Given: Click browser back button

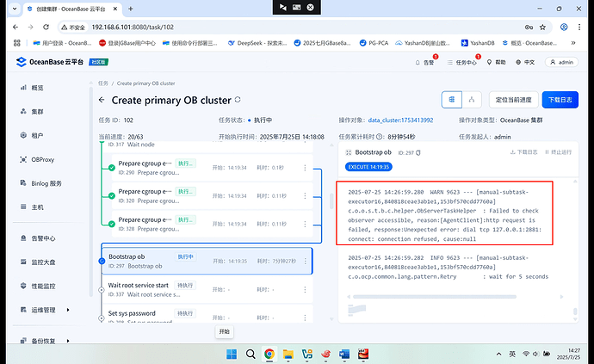Looking at the screenshot, I should click(x=15, y=28).
